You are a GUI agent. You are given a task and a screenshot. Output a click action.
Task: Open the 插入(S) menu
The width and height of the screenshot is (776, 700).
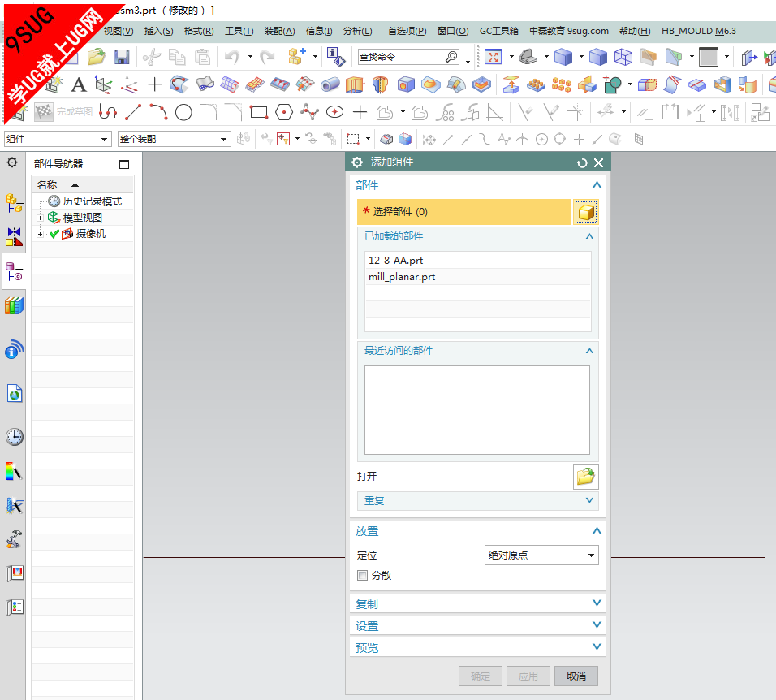[159, 31]
